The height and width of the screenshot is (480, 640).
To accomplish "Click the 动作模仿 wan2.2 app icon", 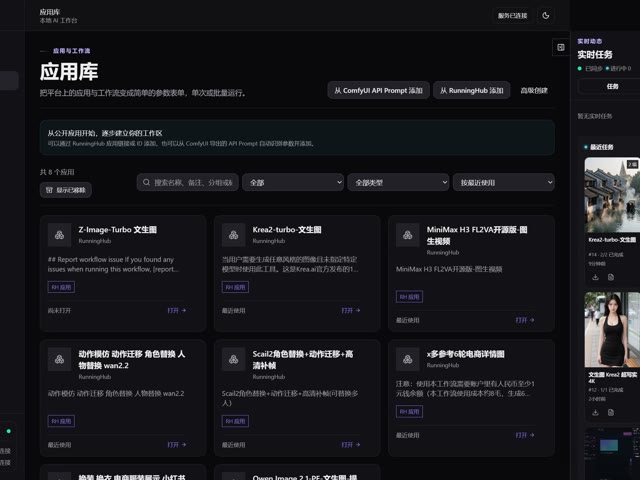I will coord(60,359).
